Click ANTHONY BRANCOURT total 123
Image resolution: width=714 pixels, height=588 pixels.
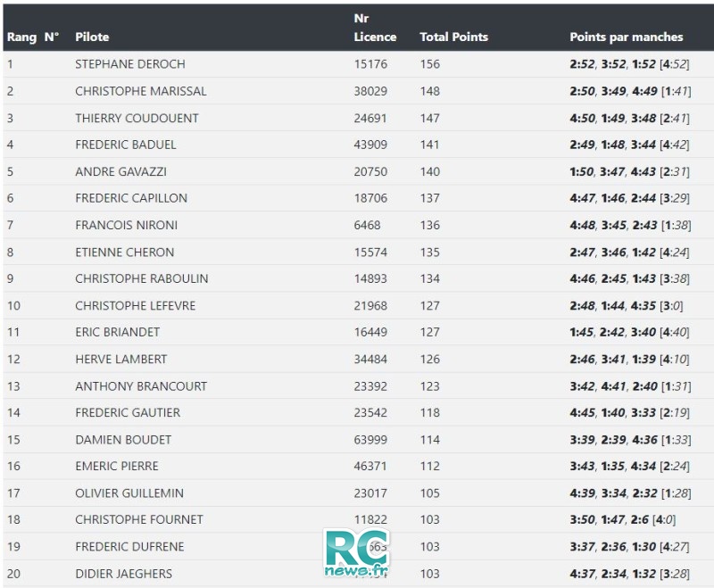(429, 386)
